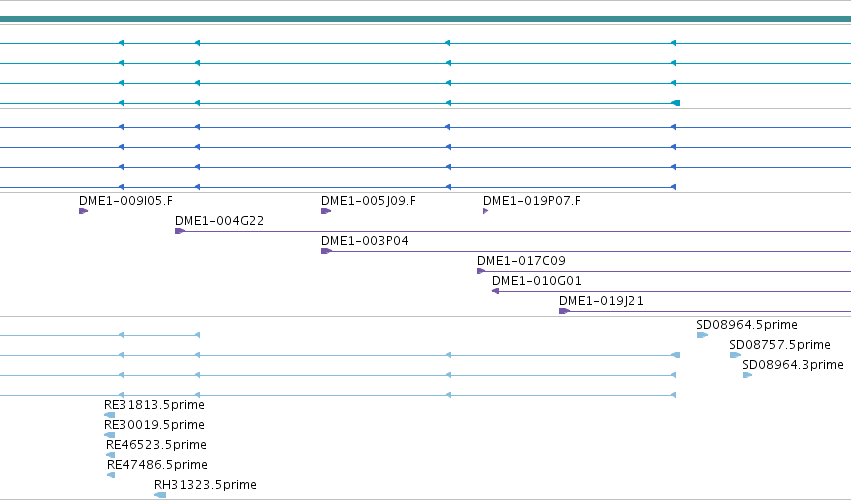Select the DME1-004G22 feature start glyph
This screenshot has height=500, width=851.
point(180,231)
